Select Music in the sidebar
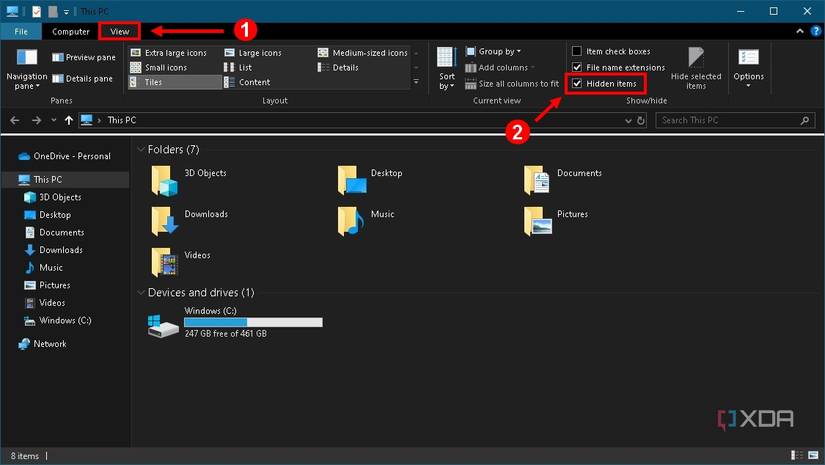Image resolution: width=825 pixels, height=465 pixels. click(x=44, y=267)
